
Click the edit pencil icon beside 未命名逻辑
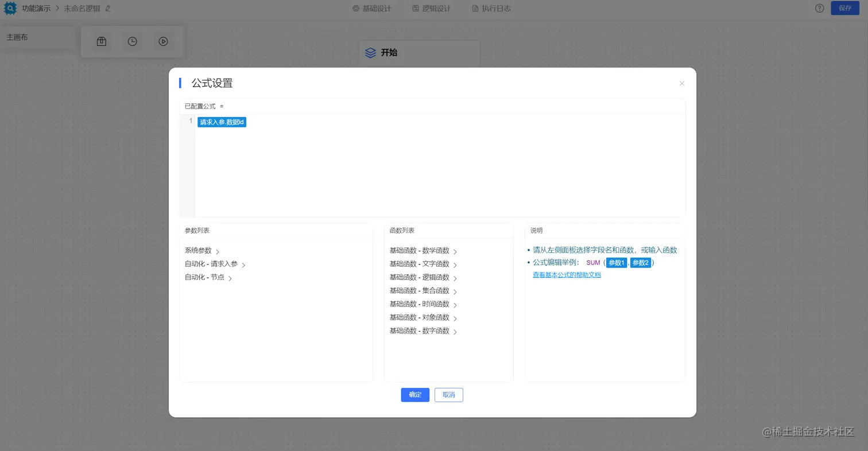pos(108,9)
